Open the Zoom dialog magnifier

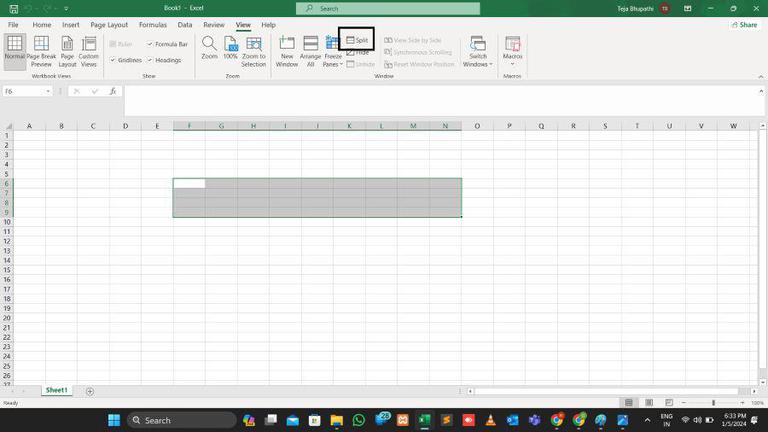(x=209, y=48)
